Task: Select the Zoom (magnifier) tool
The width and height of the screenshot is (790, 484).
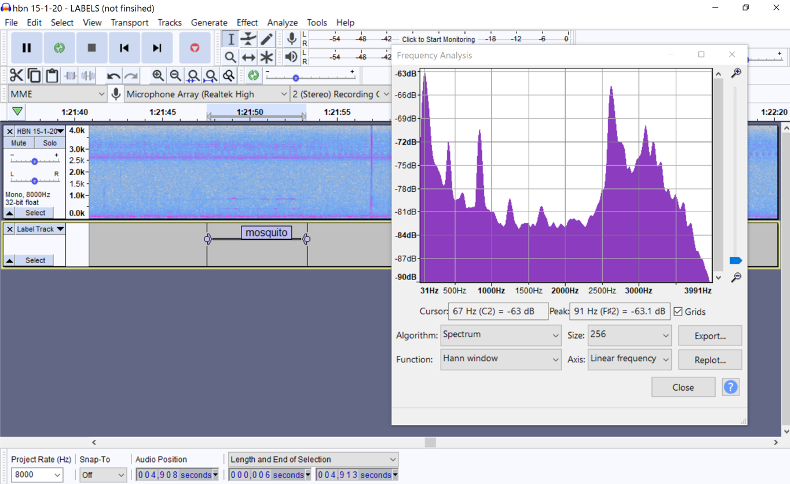Action: (x=230, y=57)
